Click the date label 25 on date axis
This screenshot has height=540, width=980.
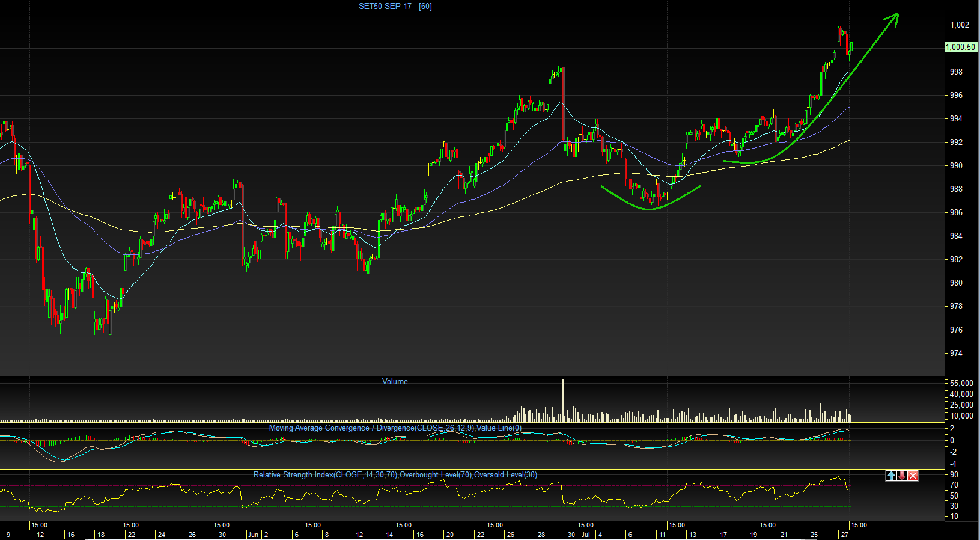(x=814, y=535)
